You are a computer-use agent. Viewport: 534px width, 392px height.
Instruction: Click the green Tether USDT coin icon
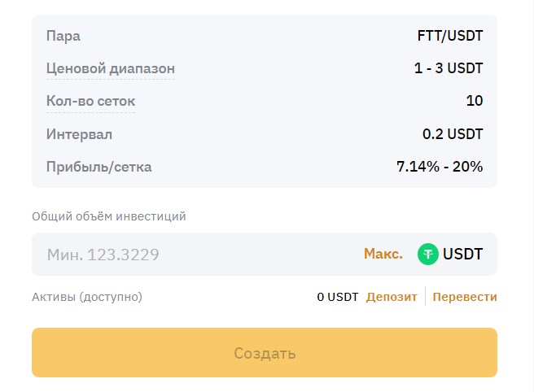tap(428, 255)
